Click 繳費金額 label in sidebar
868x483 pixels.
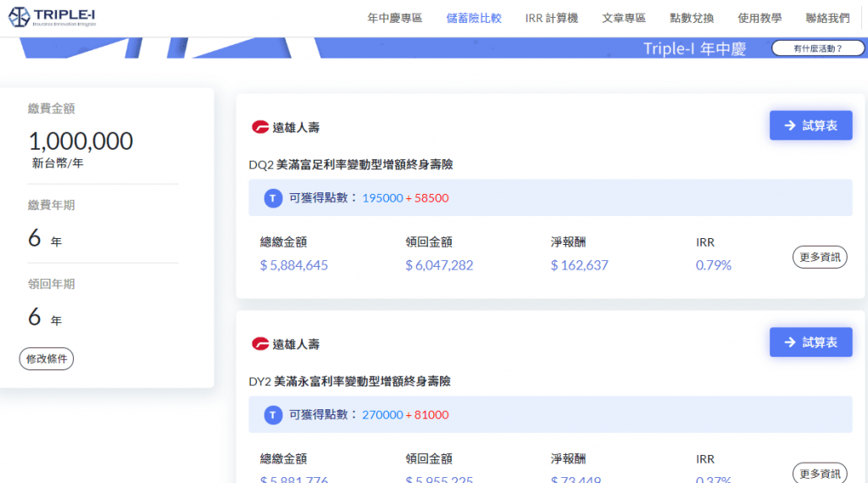pos(52,108)
